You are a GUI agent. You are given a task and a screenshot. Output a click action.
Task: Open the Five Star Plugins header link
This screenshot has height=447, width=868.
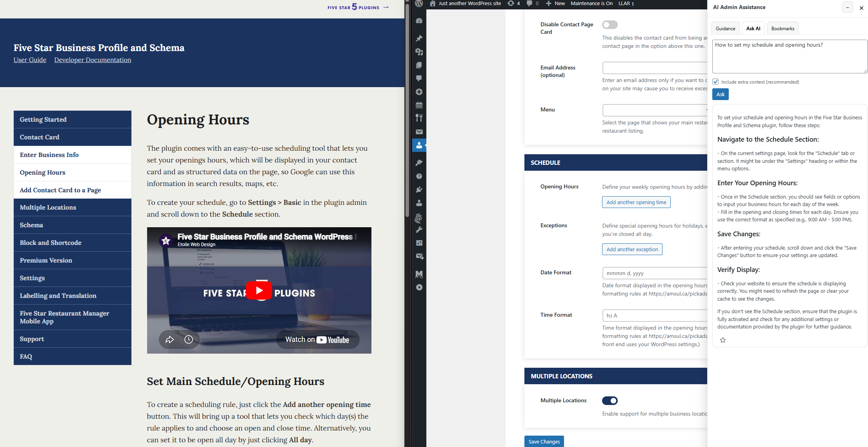[x=358, y=7]
